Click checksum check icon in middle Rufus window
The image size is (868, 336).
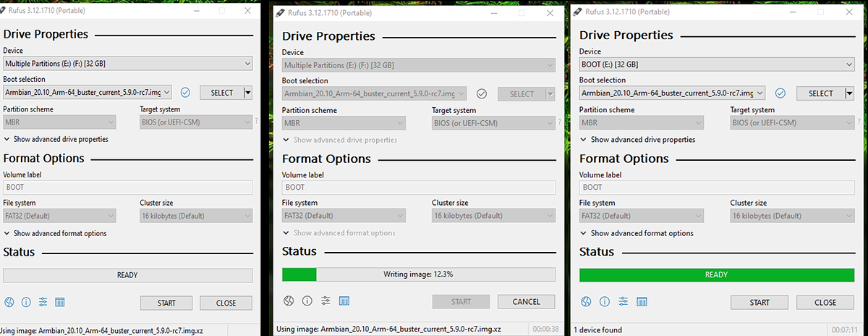[x=482, y=94]
